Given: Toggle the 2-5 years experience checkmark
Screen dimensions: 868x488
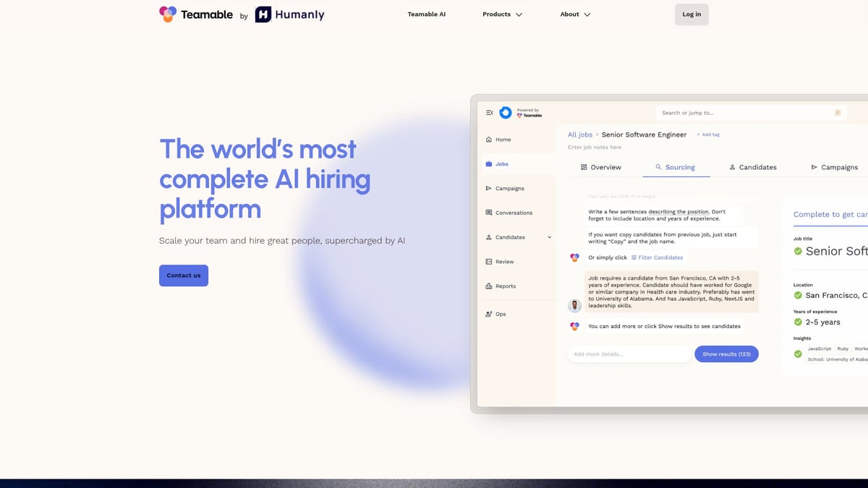Looking at the screenshot, I should coord(796,322).
